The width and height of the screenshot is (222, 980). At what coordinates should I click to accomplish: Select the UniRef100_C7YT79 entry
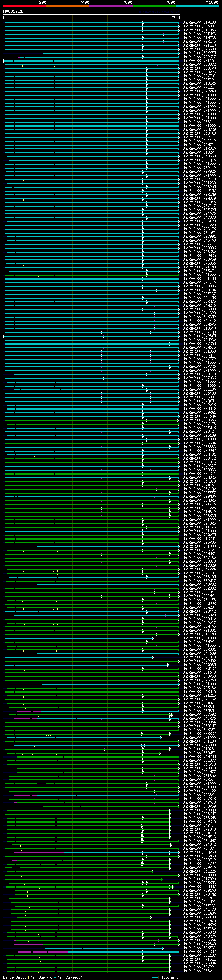[199, 359]
